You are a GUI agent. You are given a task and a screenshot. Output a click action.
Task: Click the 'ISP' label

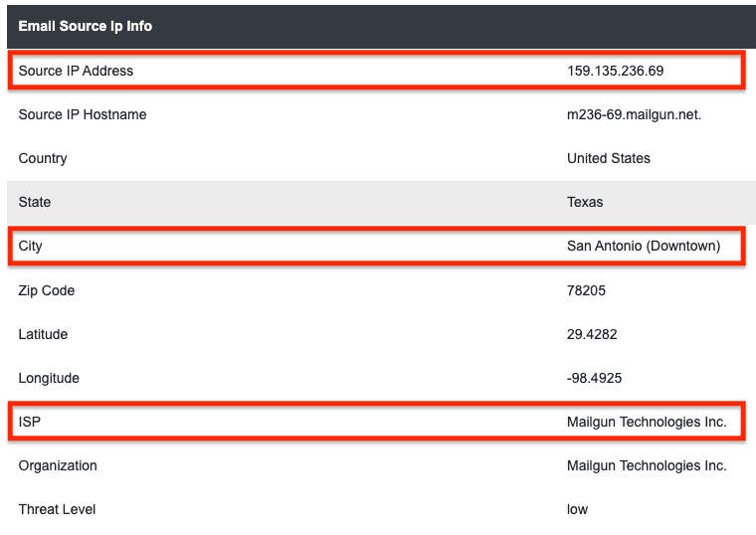coord(30,423)
